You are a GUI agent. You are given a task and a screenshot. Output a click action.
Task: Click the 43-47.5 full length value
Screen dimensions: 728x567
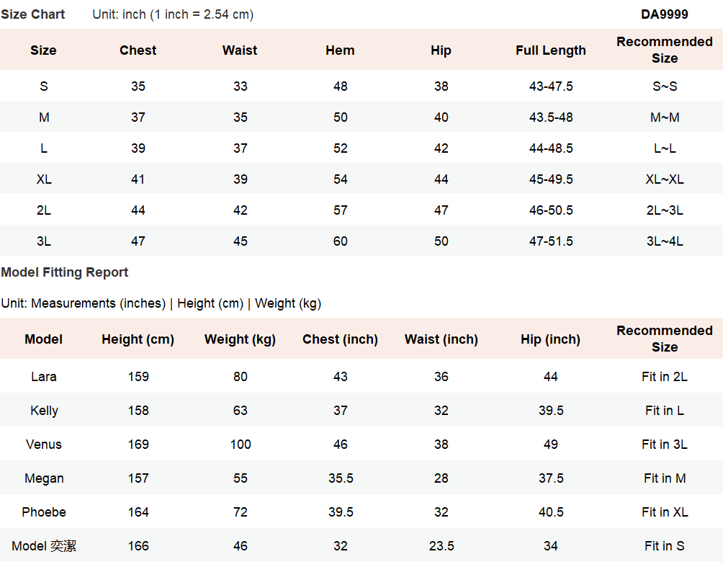coord(550,86)
